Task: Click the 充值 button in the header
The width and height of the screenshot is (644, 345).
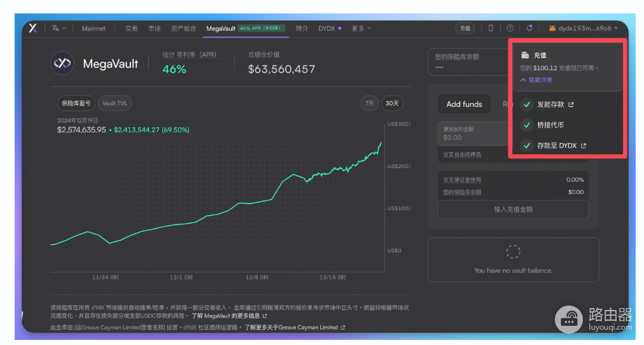Action: (x=465, y=29)
